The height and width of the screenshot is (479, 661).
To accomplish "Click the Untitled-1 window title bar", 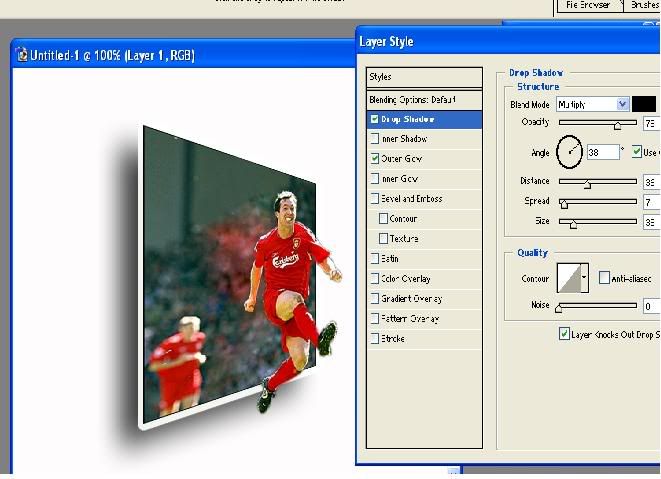I will coord(183,55).
